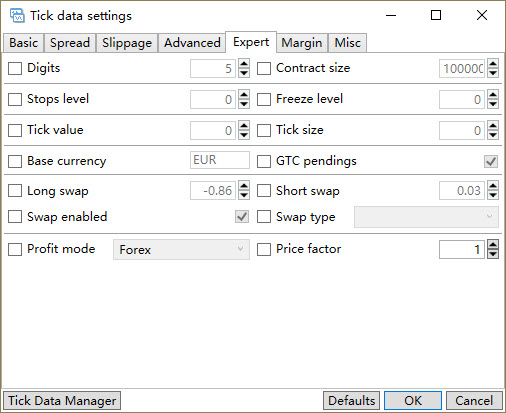Viewport: 506px width, 413px height.
Task: Select the Slippage tab
Action: click(x=127, y=43)
